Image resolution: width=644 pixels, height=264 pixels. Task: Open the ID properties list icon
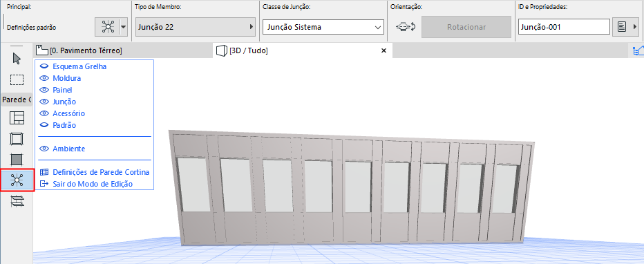tap(622, 27)
